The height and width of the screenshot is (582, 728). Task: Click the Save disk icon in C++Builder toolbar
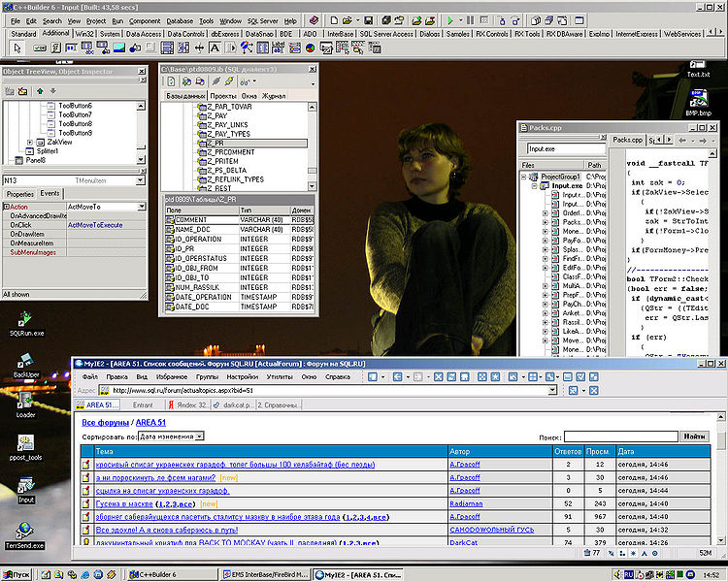[368, 20]
